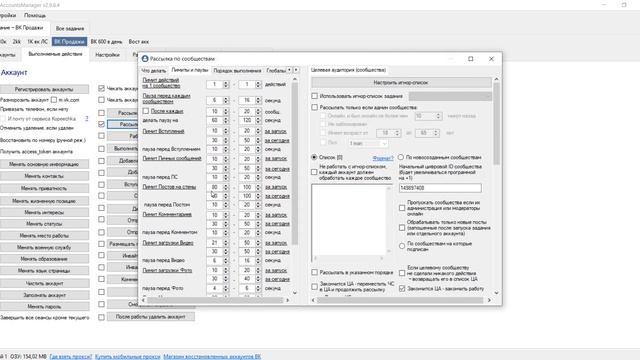640x360 pixels.
Task: Click the stepper of the maximum Лимит действий на 1 сообщество value
Action: pyautogui.click(x=258, y=84)
